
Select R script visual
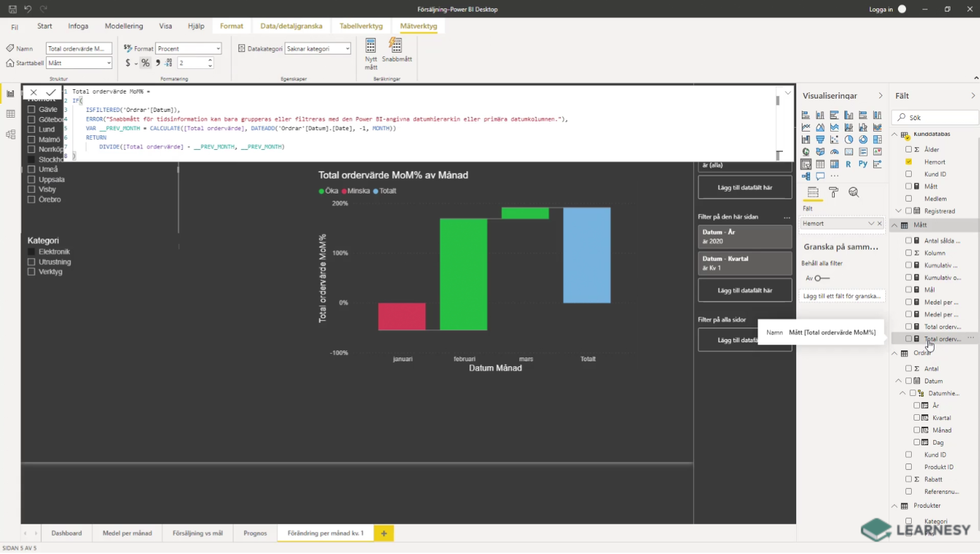coord(849,164)
